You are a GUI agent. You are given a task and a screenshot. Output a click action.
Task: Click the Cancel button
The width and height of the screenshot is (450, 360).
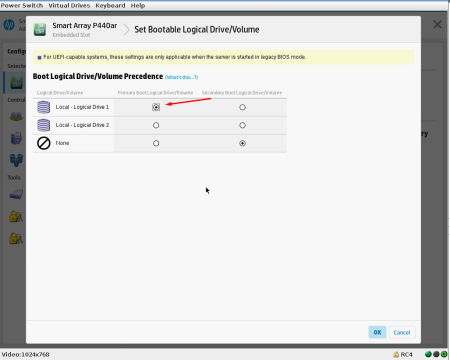(402, 332)
